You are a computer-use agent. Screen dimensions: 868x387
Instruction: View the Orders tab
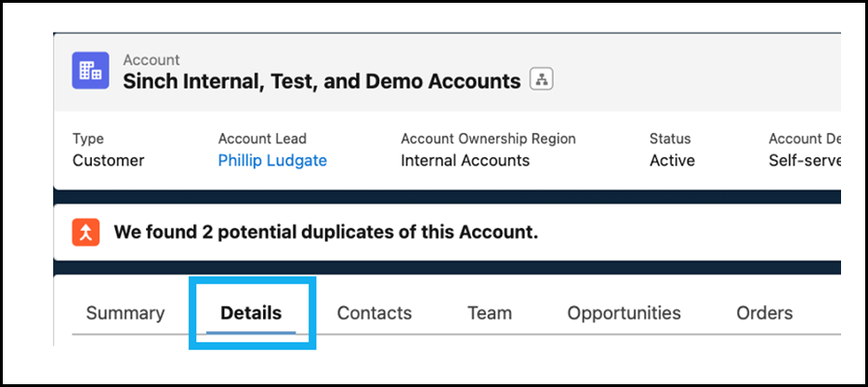(x=765, y=313)
